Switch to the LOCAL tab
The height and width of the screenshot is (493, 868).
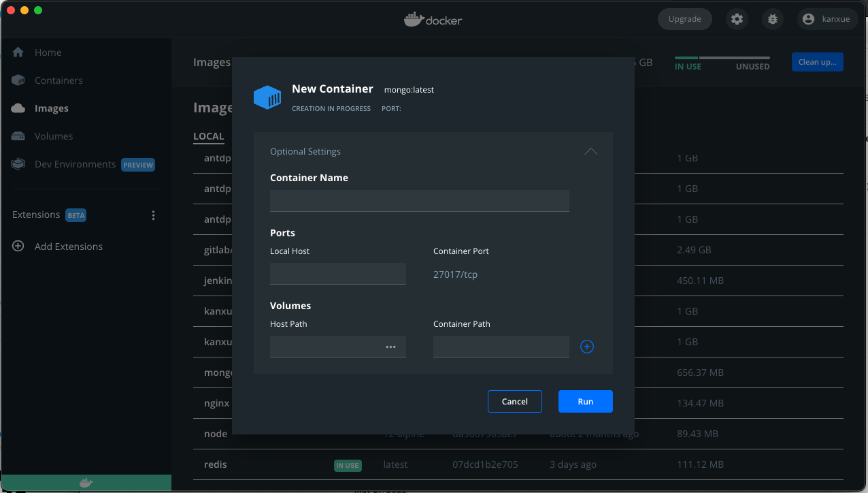(x=209, y=136)
